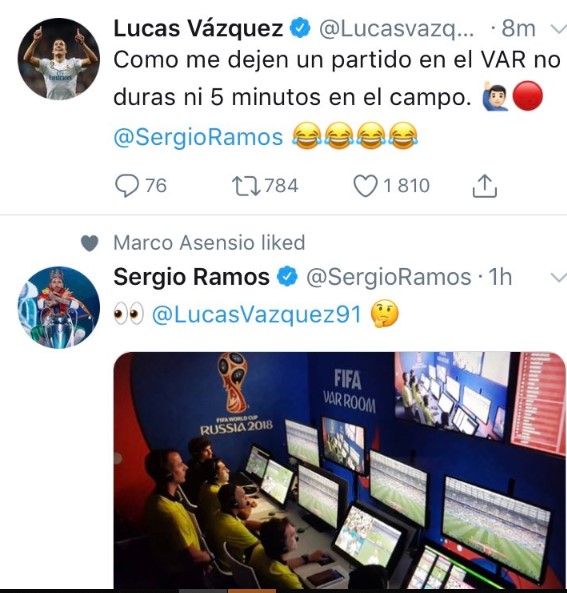This screenshot has height=593, width=567.
Task: Open Lucas Vázquez's profile picture
Action: click(x=59, y=59)
